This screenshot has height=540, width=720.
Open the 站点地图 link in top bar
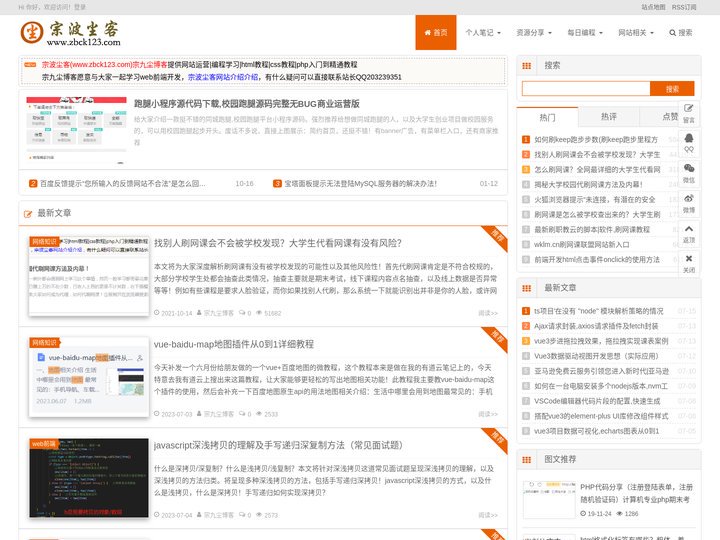click(653, 7)
